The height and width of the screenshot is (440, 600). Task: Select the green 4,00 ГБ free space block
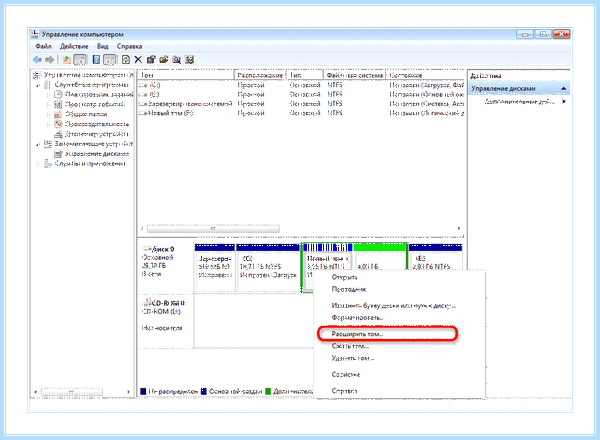pyautogui.click(x=380, y=258)
